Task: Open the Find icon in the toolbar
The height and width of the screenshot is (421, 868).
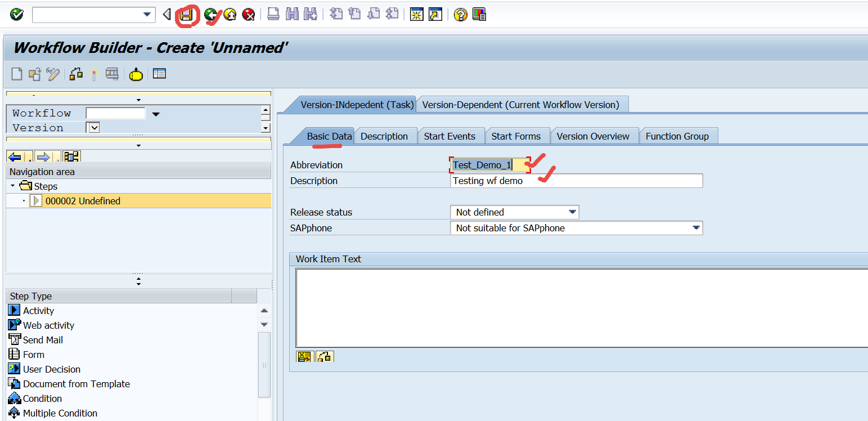Action: point(292,15)
